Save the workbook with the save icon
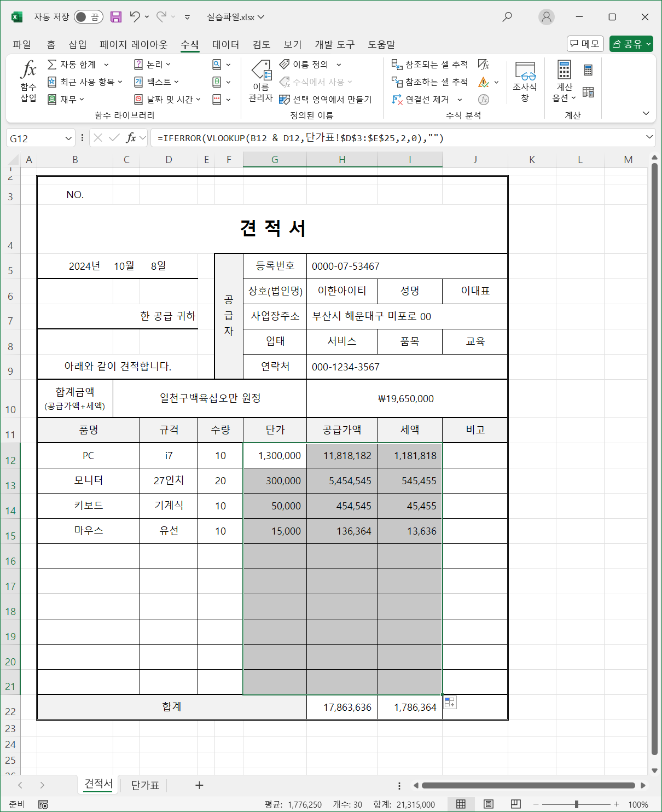The height and width of the screenshot is (812, 662). pos(116,17)
